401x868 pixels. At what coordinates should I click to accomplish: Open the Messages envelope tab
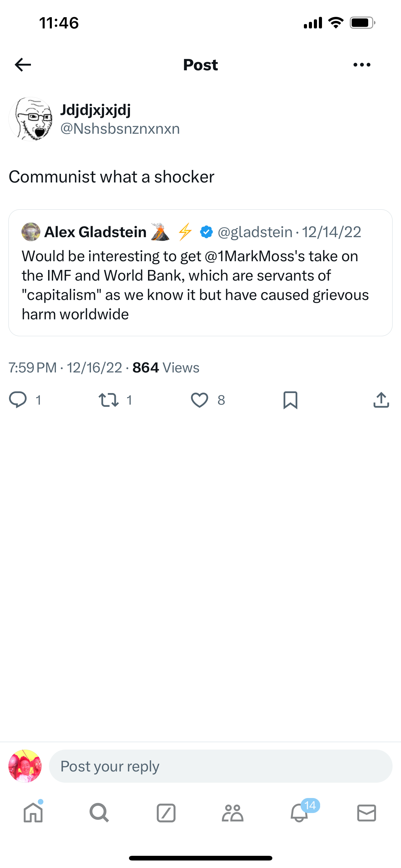click(x=366, y=813)
